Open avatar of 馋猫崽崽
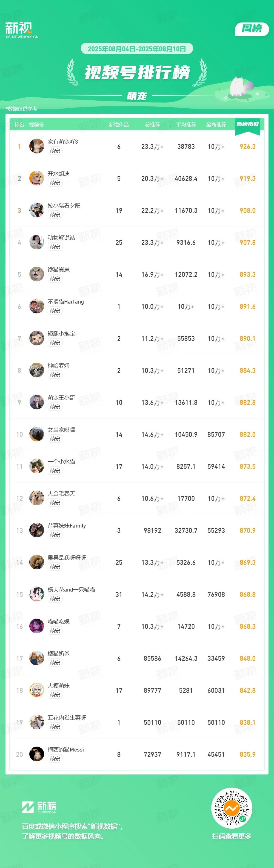 coord(36,274)
